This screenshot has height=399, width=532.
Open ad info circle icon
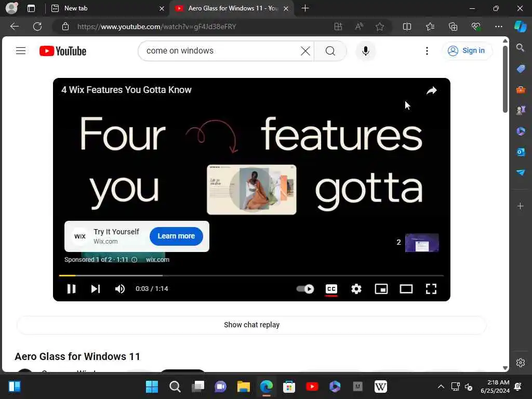[135, 260]
